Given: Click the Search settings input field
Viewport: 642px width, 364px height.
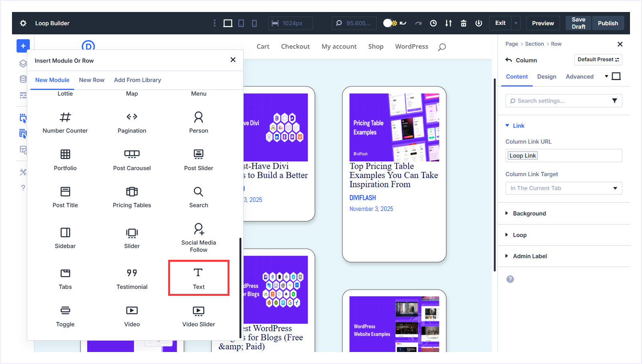Looking at the screenshot, I should tap(560, 101).
